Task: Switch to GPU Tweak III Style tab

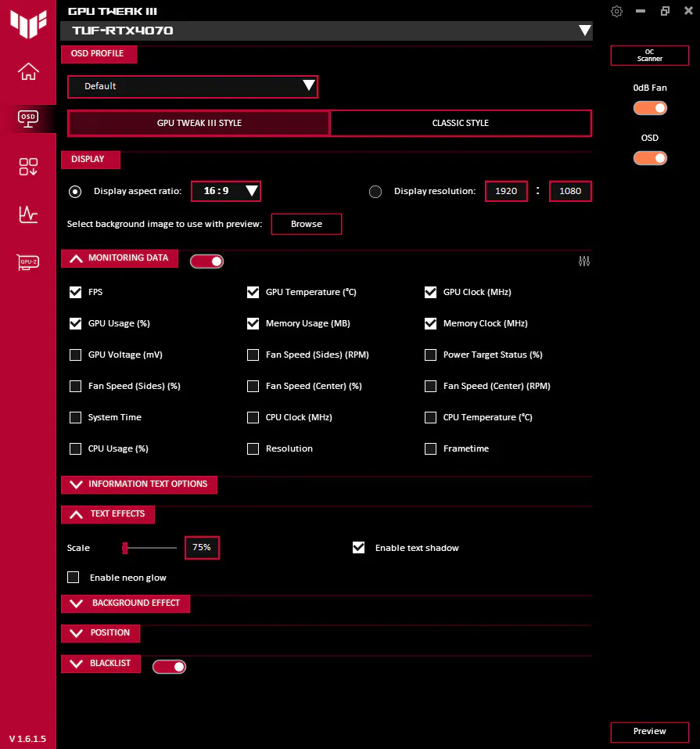Action: pyautogui.click(x=199, y=123)
